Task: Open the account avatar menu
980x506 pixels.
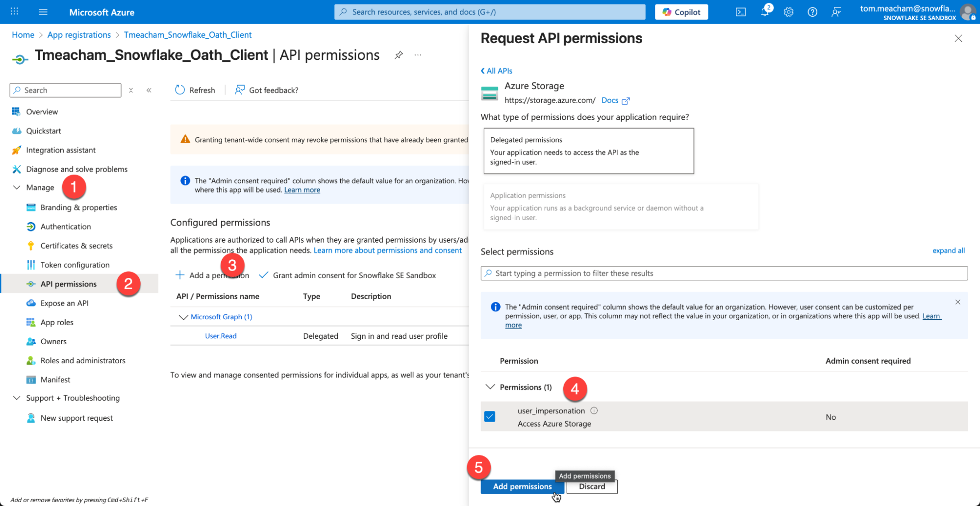Action: pos(968,12)
